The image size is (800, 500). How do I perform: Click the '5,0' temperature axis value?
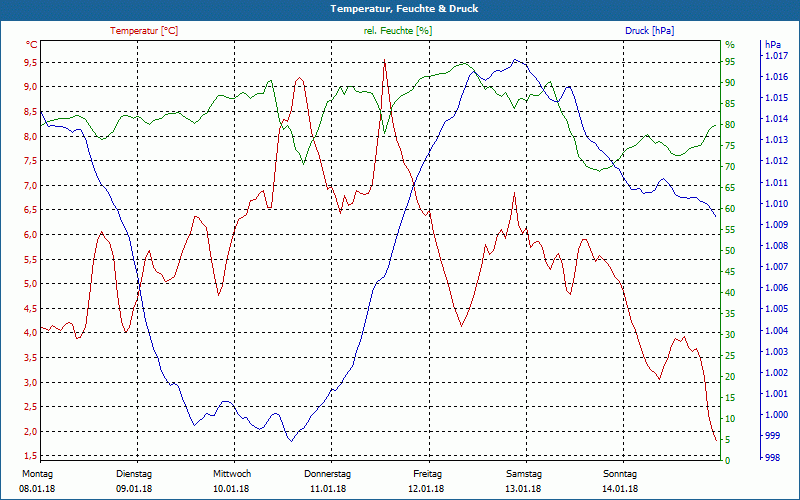tap(31, 284)
